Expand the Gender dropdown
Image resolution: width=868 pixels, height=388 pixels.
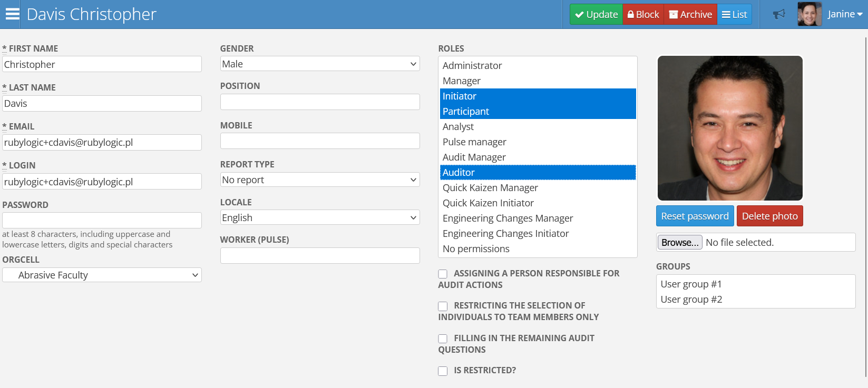tap(319, 64)
